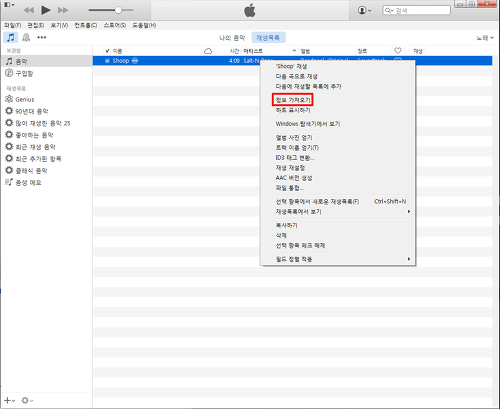The image size is (500, 409).
Task: Sort by the 재생 count column header
Action: (418, 51)
